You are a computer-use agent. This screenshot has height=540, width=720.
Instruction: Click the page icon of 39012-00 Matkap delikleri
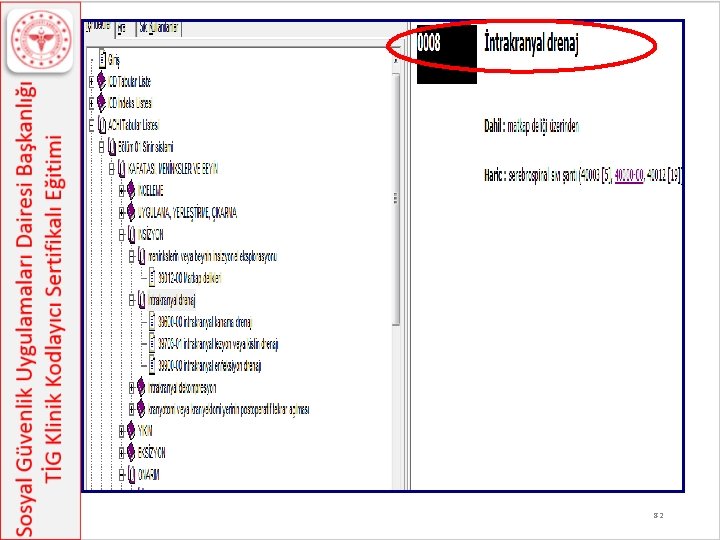click(x=152, y=278)
